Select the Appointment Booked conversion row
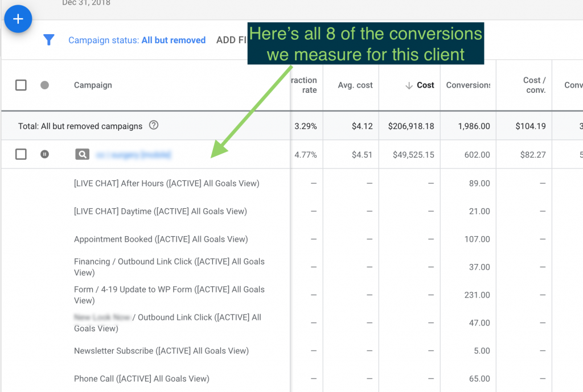583x392 pixels. [161, 239]
